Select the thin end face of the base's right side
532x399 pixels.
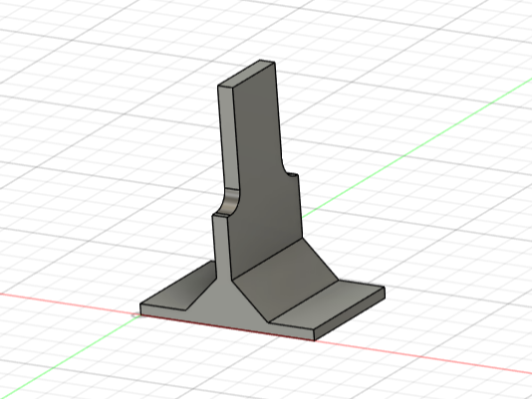click(350, 313)
